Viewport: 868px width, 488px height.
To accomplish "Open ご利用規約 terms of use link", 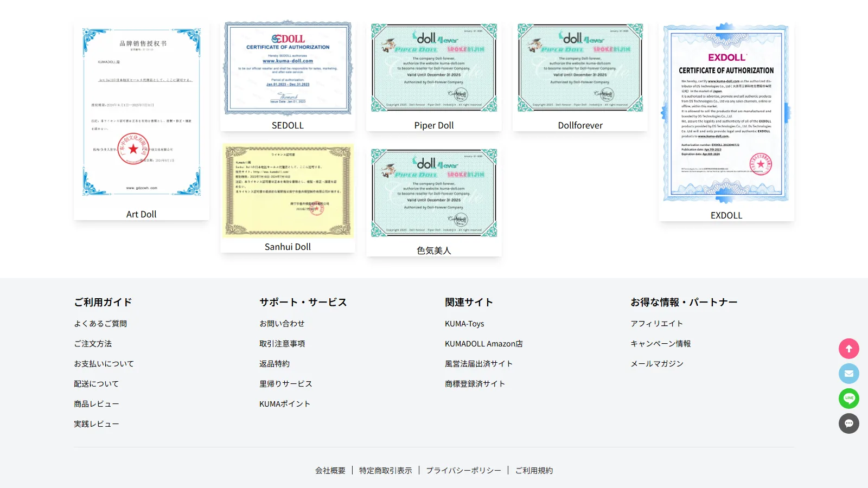I will (x=534, y=471).
